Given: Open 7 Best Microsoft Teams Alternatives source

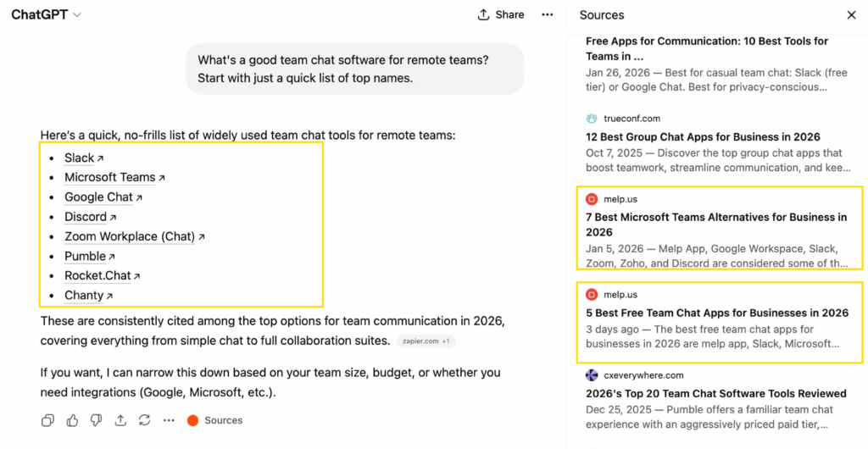Looking at the screenshot, I should click(x=715, y=224).
